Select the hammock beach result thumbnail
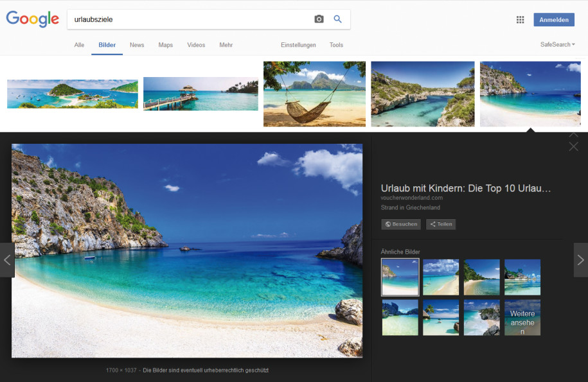The height and width of the screenshot is (382, 588). pos(314,94)
